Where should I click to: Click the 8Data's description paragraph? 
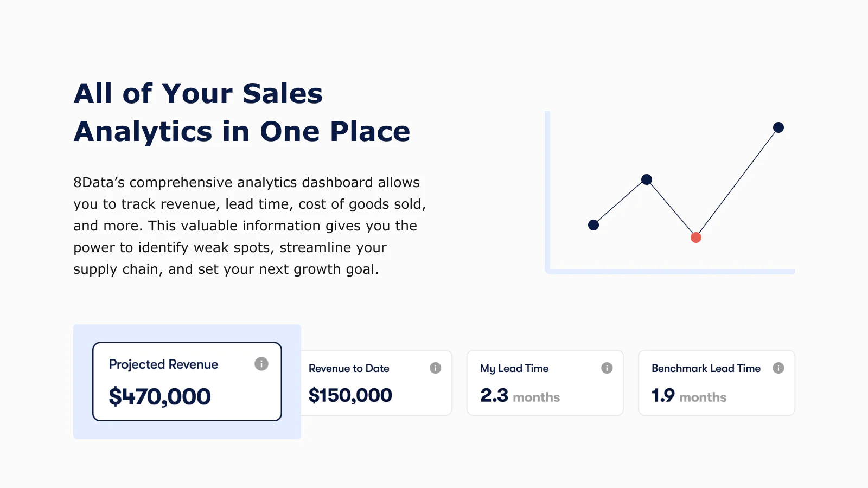[x=250, y=226]
